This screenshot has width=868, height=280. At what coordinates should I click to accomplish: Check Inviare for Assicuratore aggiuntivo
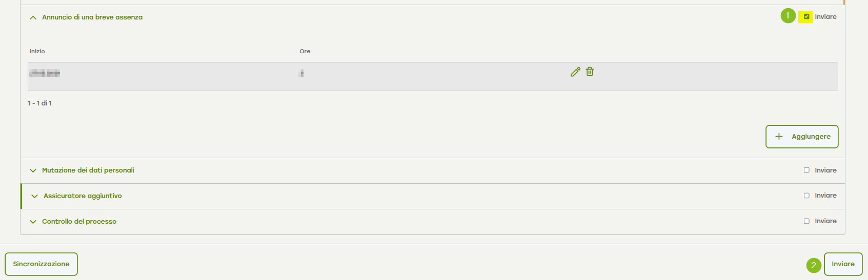coord(806,196)
